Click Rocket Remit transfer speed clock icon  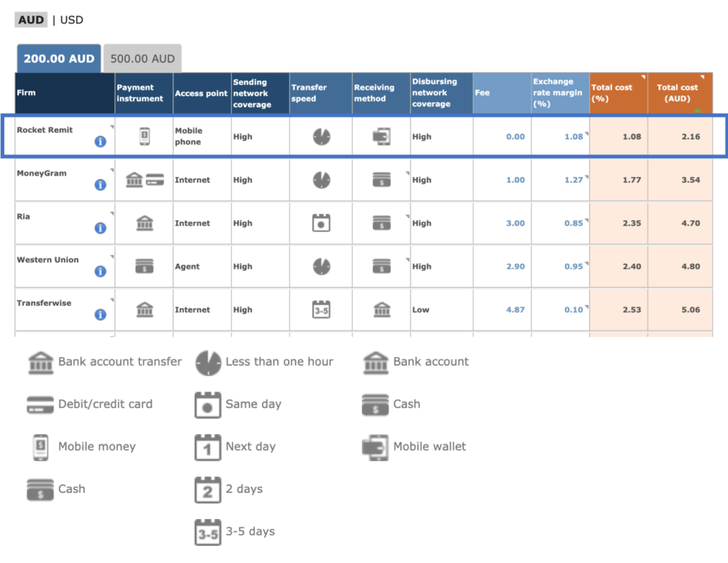point(321,136)
